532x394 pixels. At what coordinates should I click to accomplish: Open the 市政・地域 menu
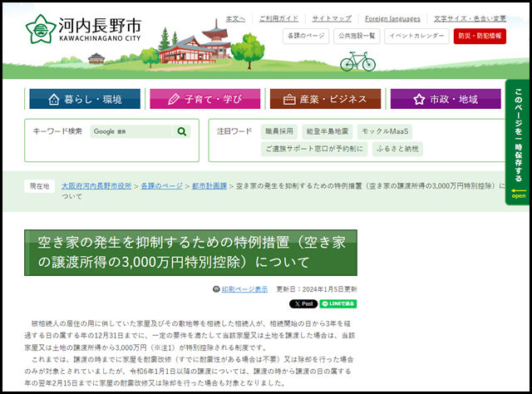tap(446, 99)
